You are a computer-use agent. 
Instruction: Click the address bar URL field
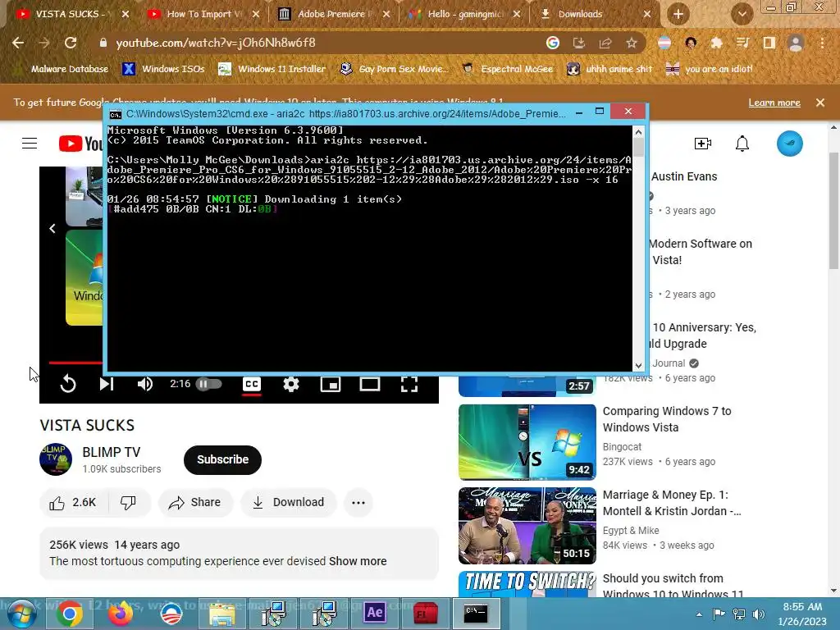point(322,43)
